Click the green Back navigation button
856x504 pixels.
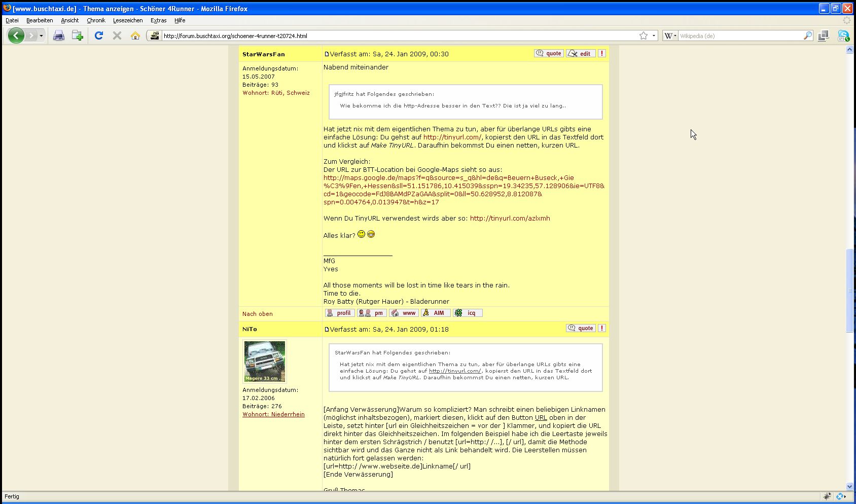(x=16, y=35)
